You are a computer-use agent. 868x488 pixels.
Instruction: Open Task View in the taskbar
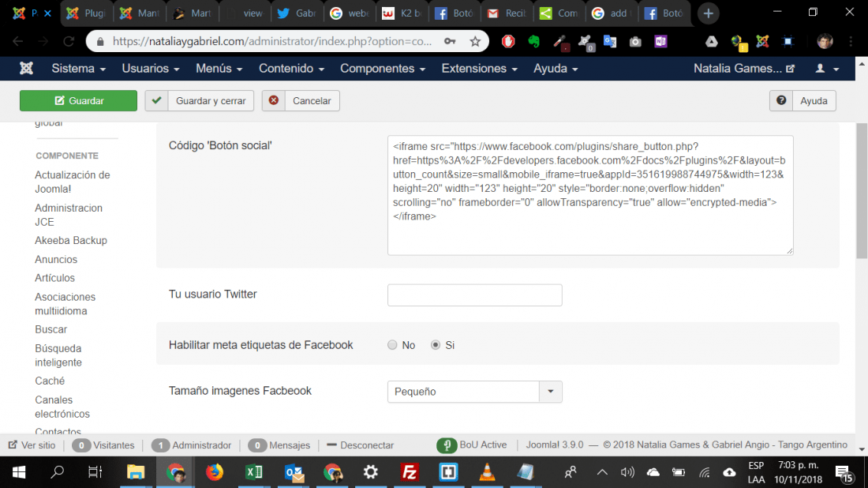tap(95, 472)
